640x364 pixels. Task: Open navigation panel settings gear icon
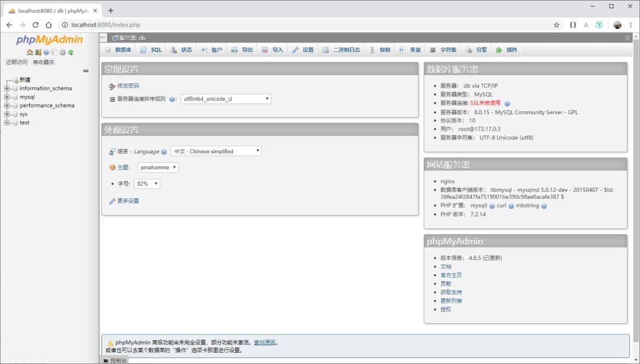pyautogui.click(x=62, y=52)
